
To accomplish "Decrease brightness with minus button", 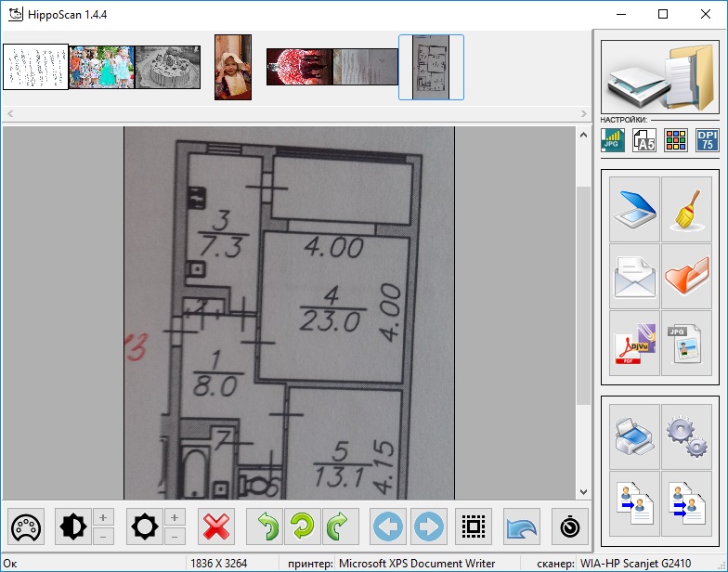I will 175,537.
